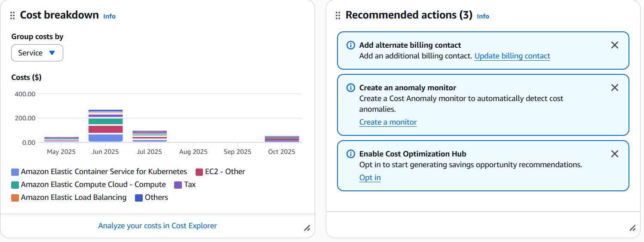Click the Create a monitor link
The height and width of the screenshot is (242, 644).
388,122
